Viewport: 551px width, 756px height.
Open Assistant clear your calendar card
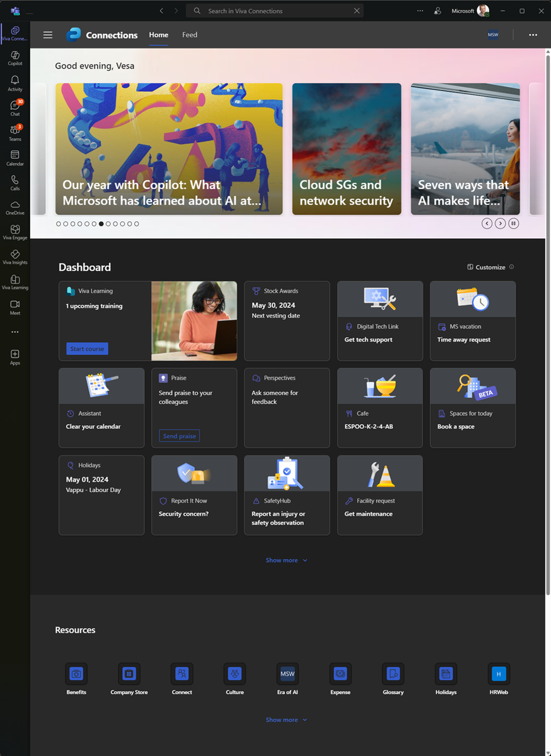point(101,408)
